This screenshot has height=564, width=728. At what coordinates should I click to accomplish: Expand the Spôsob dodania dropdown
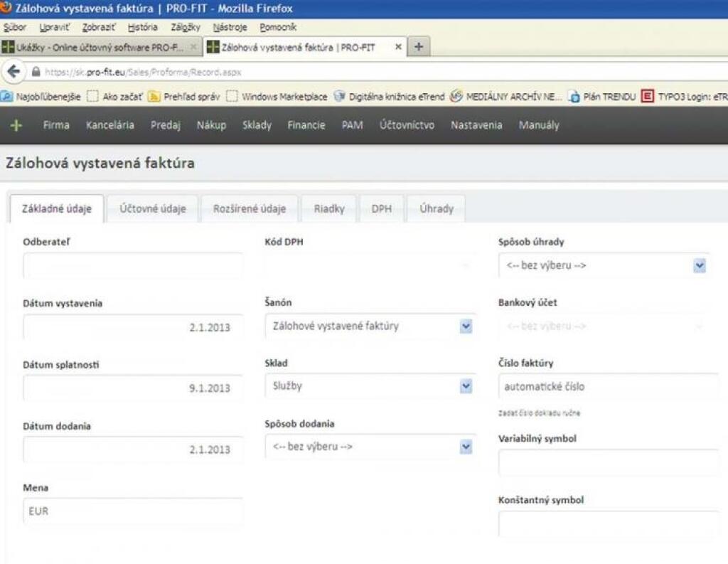coord(466,447)
